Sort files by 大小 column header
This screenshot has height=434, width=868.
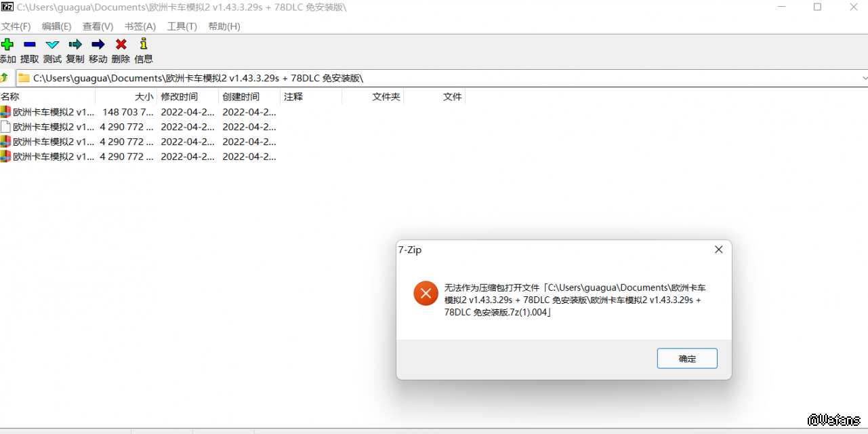[x=126, y=97]
